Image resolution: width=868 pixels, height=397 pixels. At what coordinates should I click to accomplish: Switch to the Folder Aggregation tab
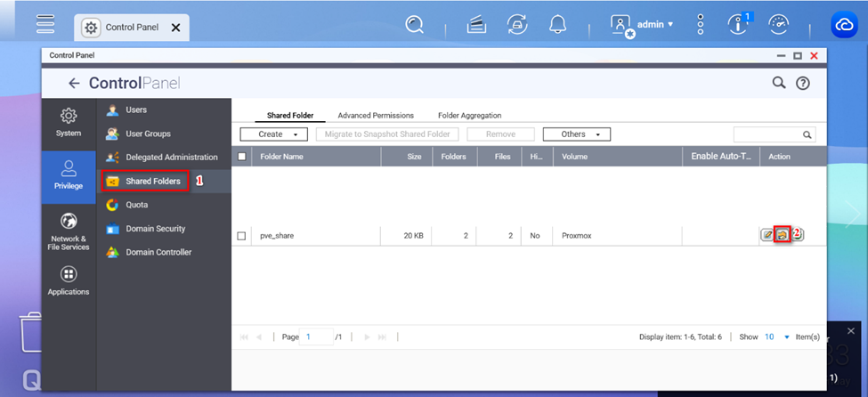469,116
